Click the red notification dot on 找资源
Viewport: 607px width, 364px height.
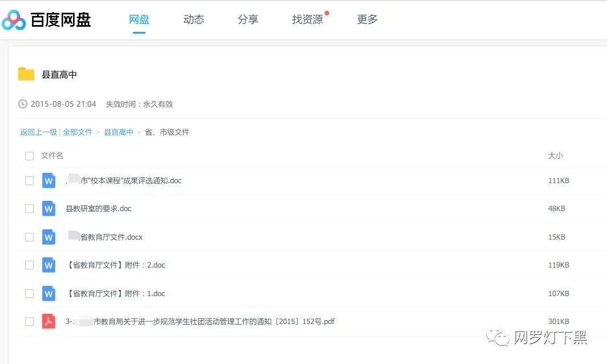[327, 11]
